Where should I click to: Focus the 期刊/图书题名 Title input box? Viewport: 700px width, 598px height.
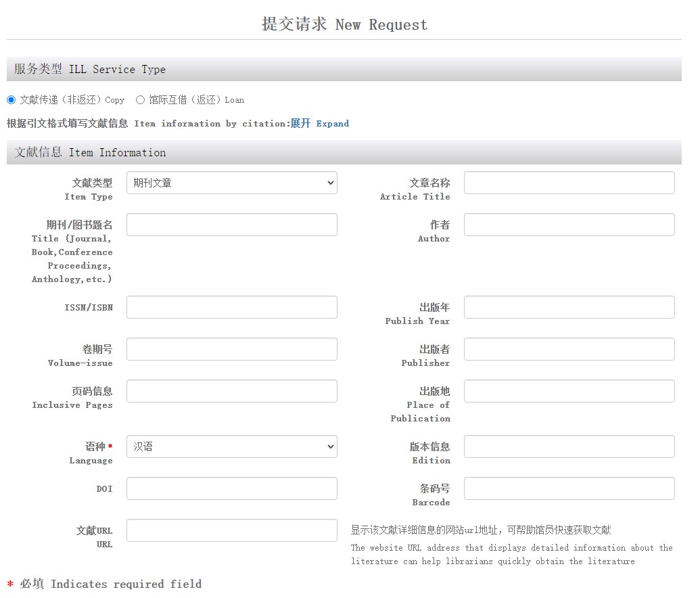(231, 225)
